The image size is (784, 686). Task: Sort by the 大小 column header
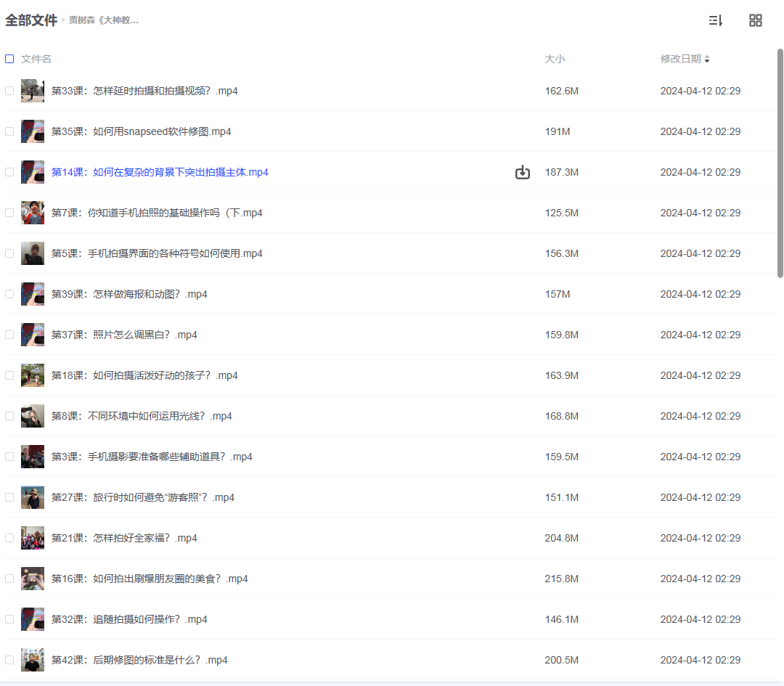pos(555,59)
